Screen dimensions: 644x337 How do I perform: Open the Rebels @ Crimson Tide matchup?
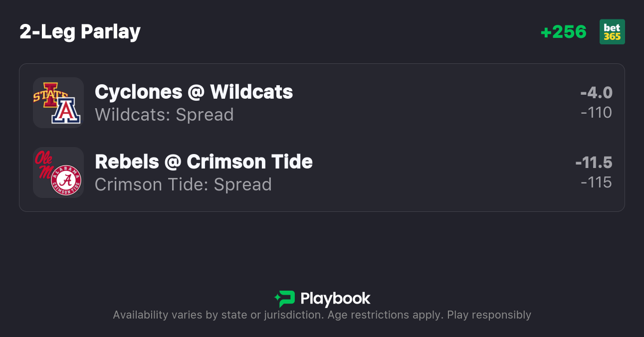(x=204, y=162)
